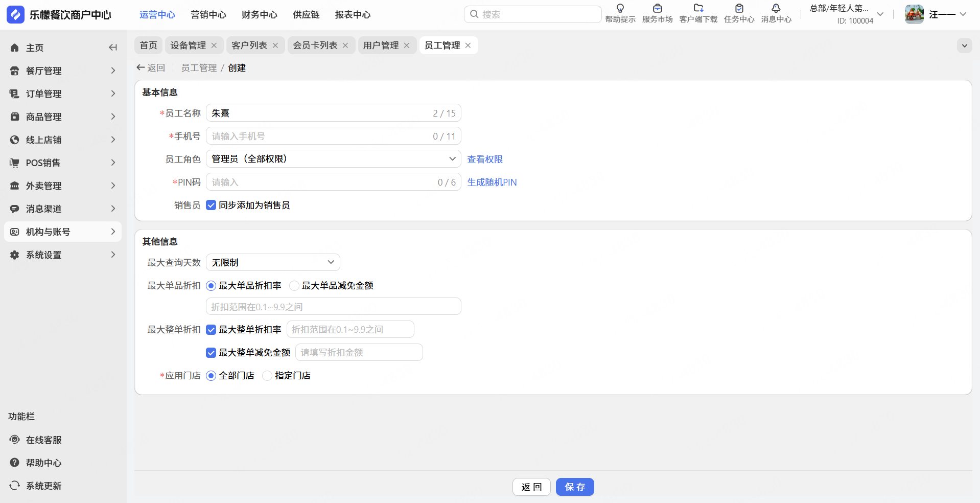Open the 任务中心 clipboard icon

pyautogui.click(x=739, y=9)
